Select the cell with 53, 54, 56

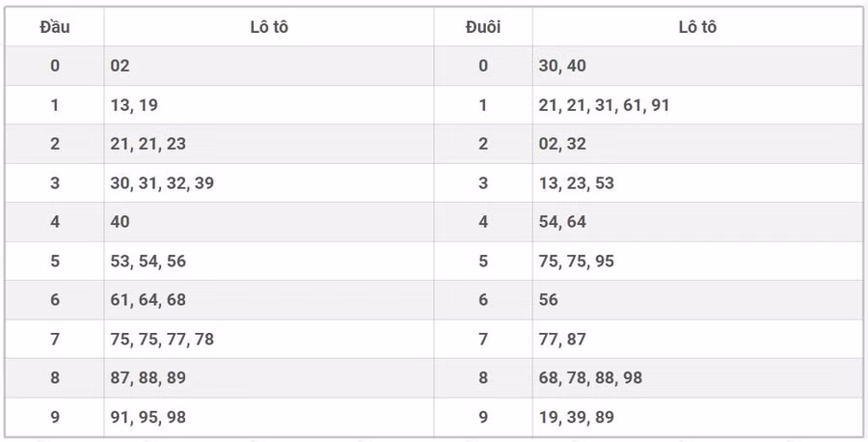pos(148,262)
